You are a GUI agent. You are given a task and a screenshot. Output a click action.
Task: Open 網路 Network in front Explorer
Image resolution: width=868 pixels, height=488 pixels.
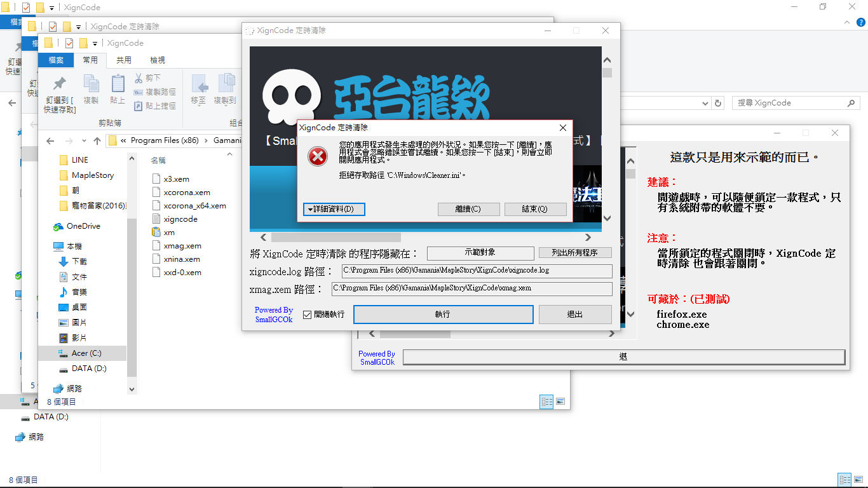(74, 388)
